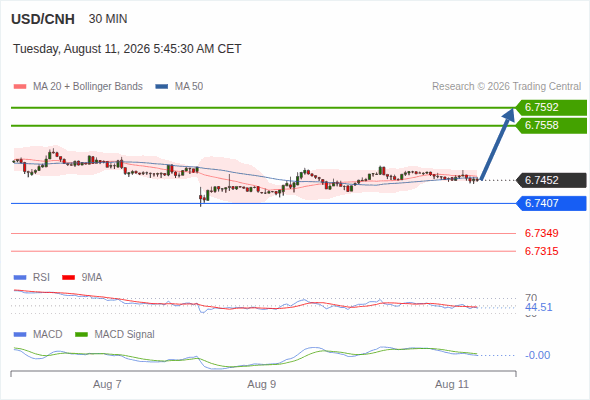The width and height of the screenshot is (590, 400).
Task: Click the MA 50 blue legend swatch
Action: (162, 87)
